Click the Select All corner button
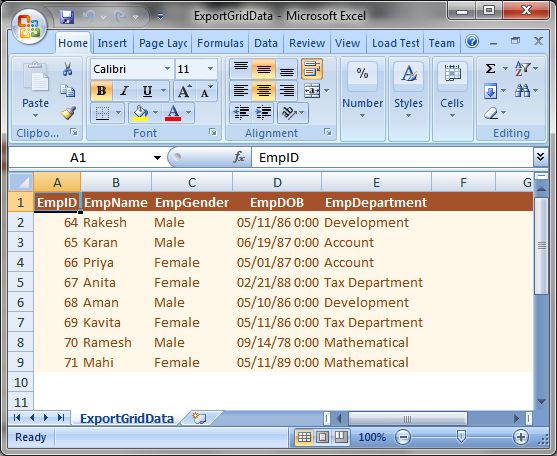 coord(21,183)
